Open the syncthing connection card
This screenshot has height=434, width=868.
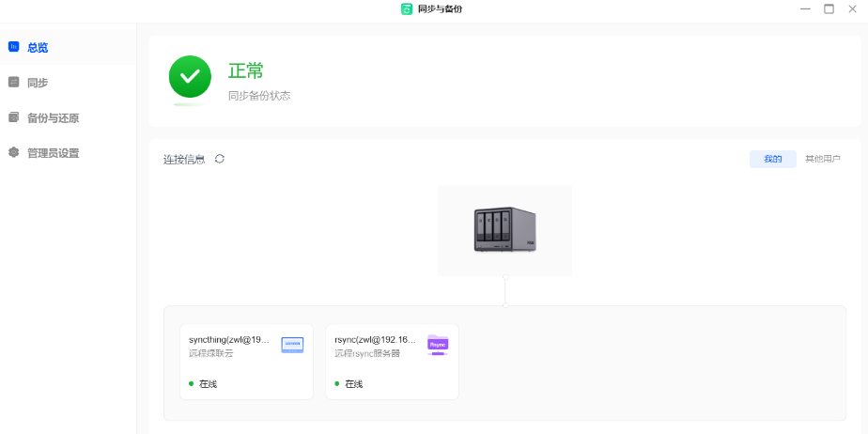pos(246,362)
